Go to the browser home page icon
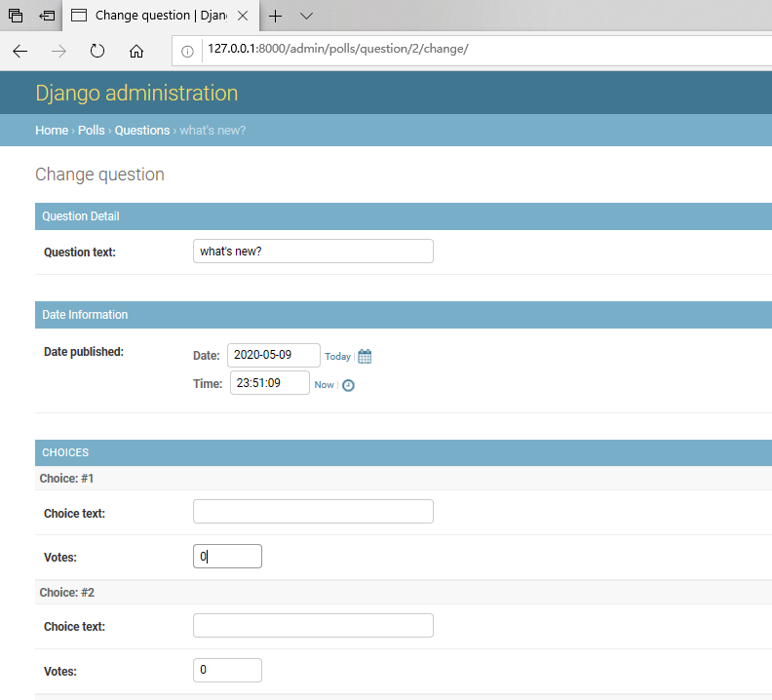 click(136, 51)
